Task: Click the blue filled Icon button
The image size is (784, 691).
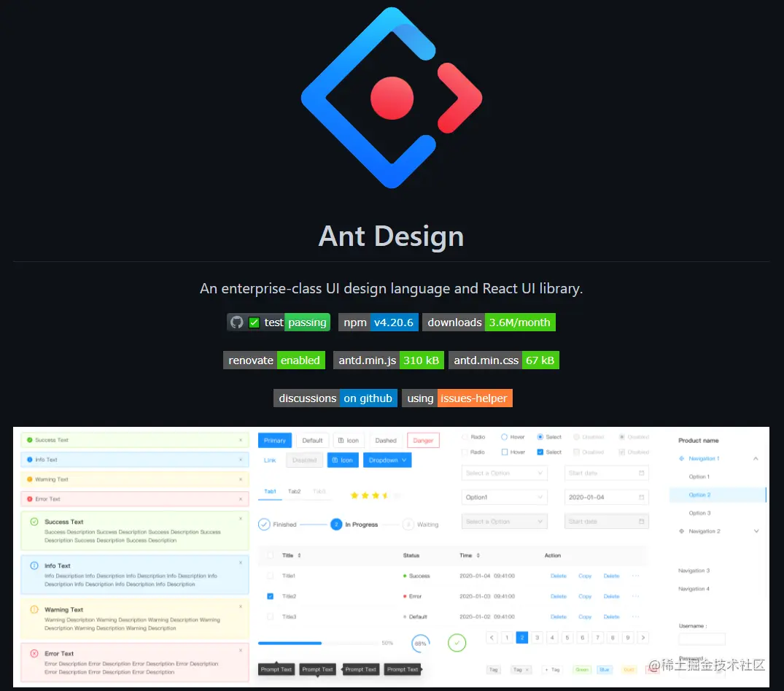Action: coord(343,460)
